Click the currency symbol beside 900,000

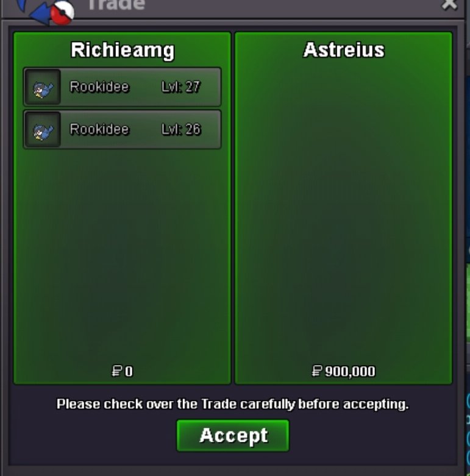(x=317, y=371)
